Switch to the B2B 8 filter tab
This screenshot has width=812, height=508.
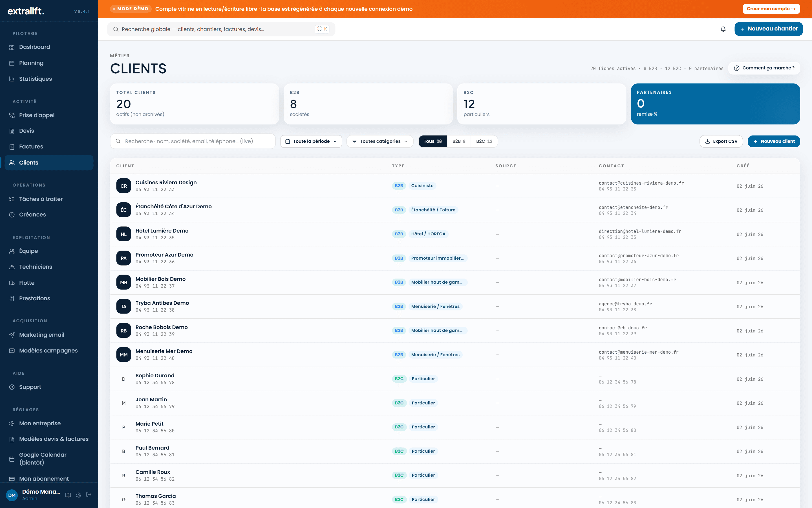(459, 141)
